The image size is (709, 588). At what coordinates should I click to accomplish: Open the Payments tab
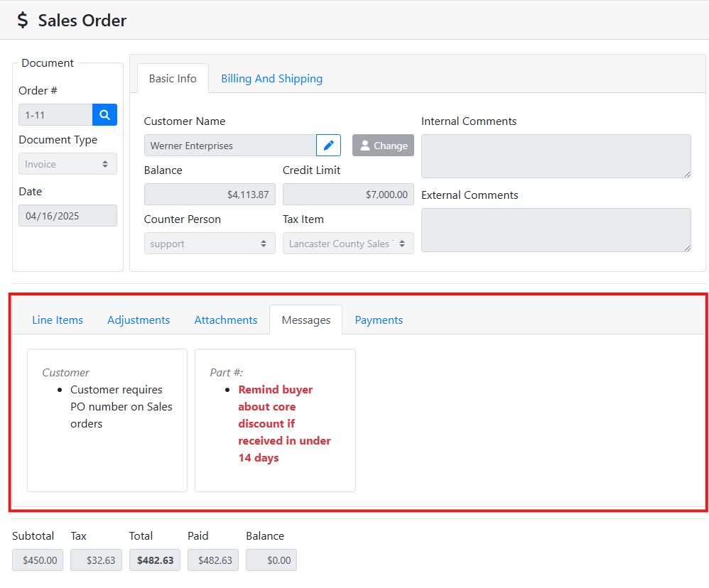pyautogui.click(x=379, y=320)
